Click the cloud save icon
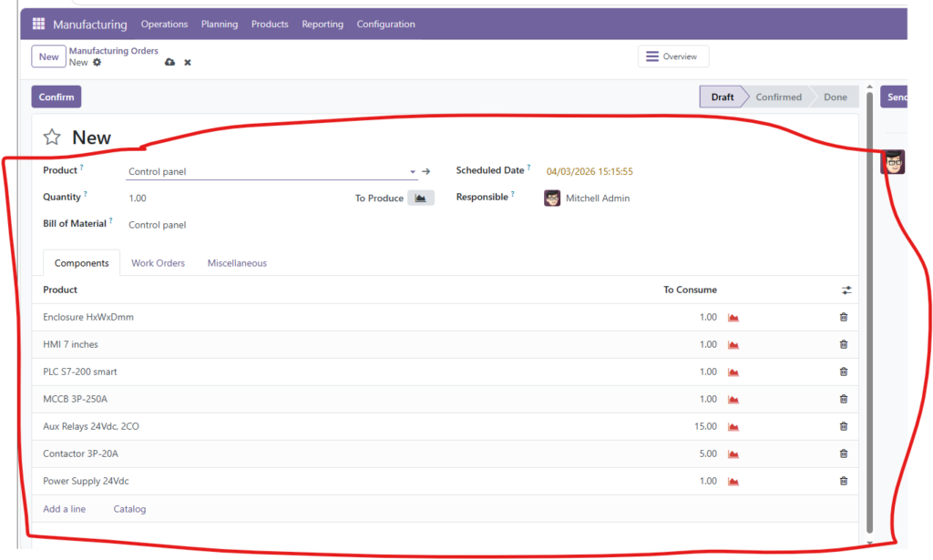 click(x=169, y=63)
